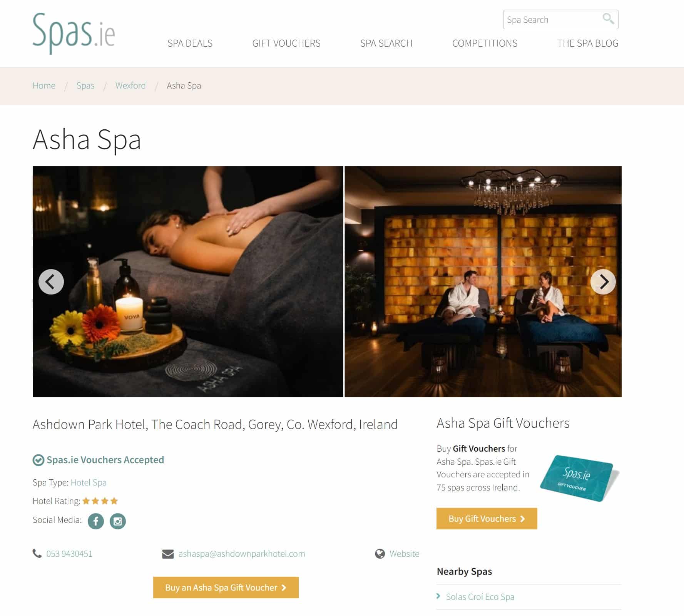This screenshot has height=616, width=684.
Task: Click the Spas.ie logo
Action: coord(74,33)
